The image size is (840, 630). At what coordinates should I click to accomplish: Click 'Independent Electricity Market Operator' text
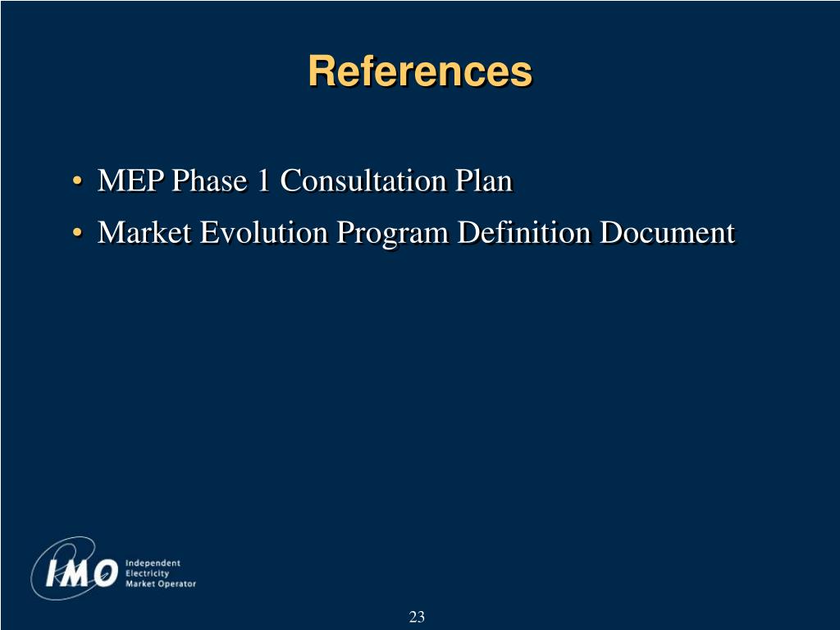(x=161, y=573)
